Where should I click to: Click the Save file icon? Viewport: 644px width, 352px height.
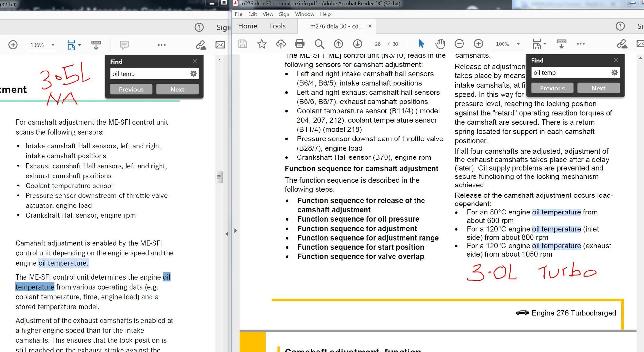(x=242, y=44)
